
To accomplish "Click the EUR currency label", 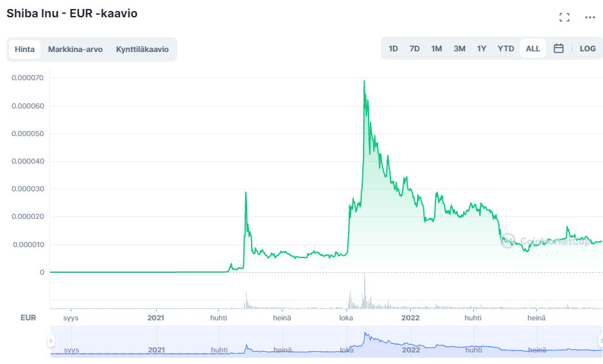I will tap(28, 318).
